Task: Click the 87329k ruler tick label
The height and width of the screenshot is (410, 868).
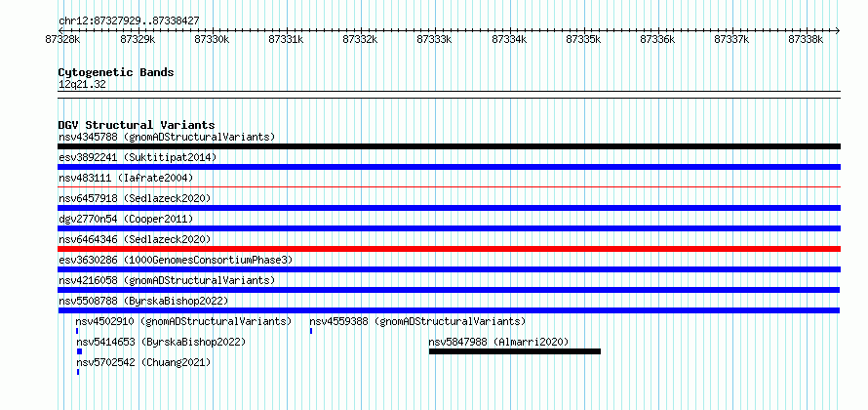Action: pyautogui.click(x=138, y=39)
